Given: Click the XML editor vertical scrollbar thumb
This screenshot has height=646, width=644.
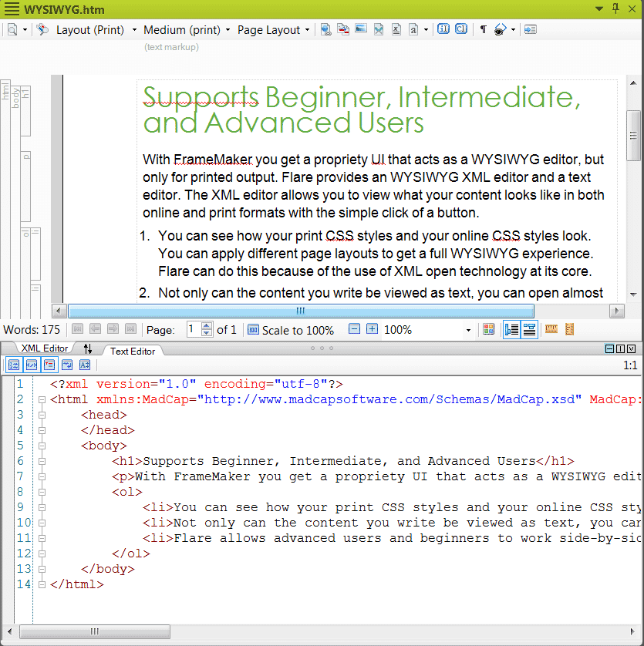Looking at the screenshot, I should pos(633,136).
